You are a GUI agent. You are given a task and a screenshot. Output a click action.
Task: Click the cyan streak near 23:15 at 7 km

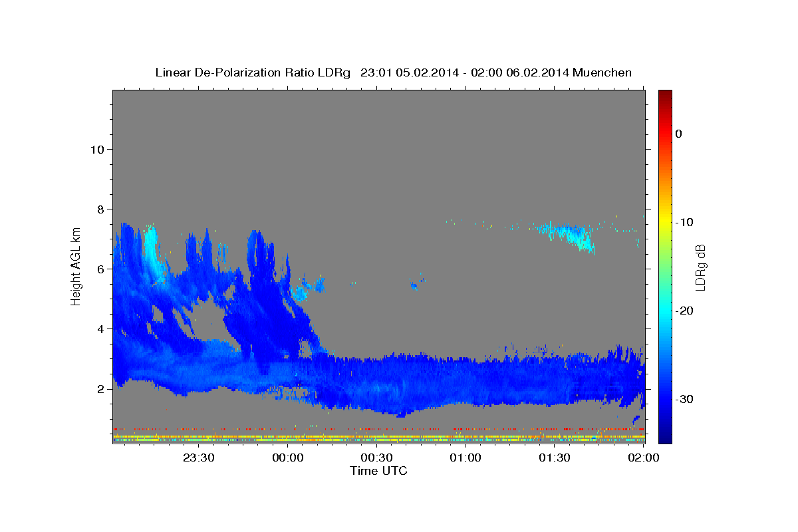coord(152,247)
